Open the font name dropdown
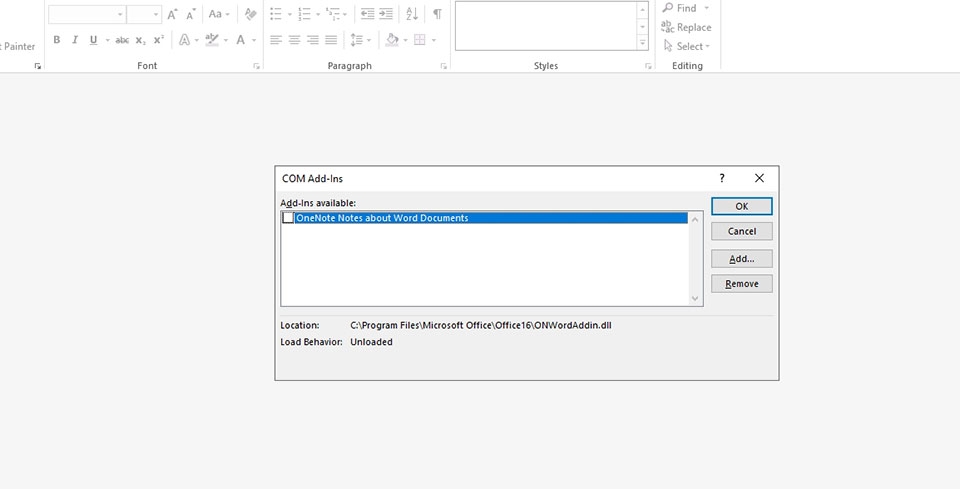960x489 pixels. [120, 14]
